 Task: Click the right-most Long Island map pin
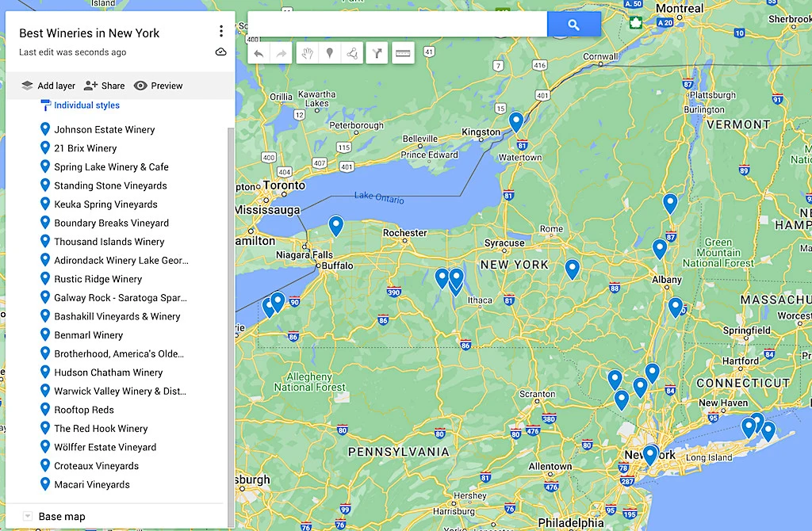pos(768,431)
